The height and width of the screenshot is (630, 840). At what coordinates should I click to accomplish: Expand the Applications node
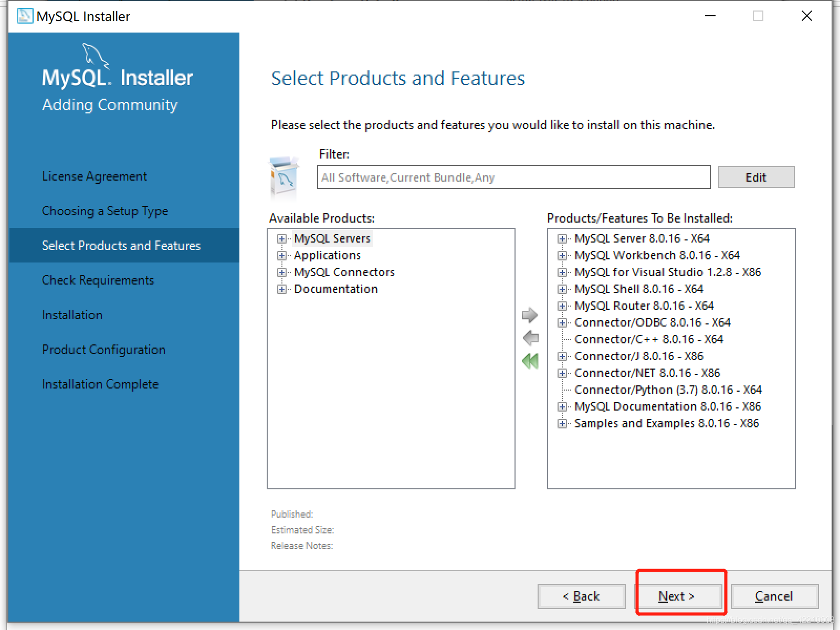tap(282, 256)
